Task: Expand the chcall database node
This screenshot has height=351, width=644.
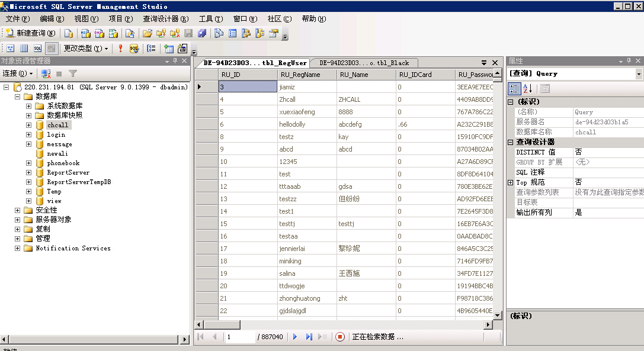Action: click(29, 125)
